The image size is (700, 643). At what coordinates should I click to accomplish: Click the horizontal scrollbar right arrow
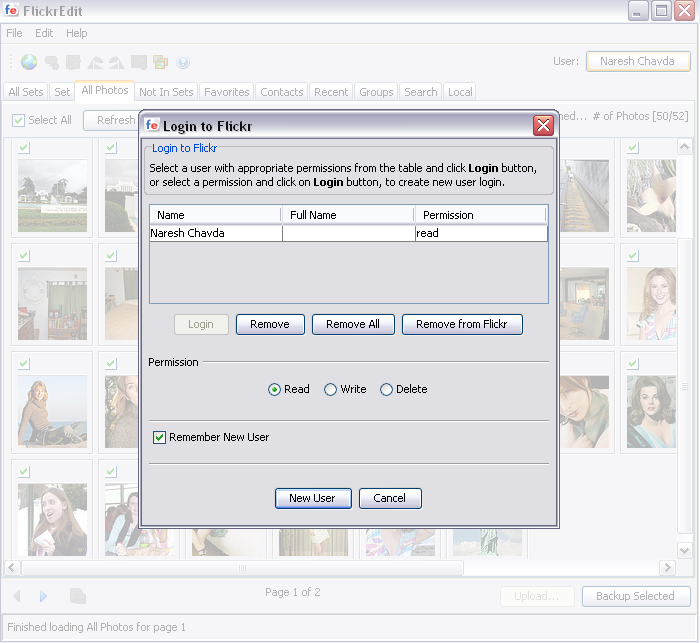point(667,568)
